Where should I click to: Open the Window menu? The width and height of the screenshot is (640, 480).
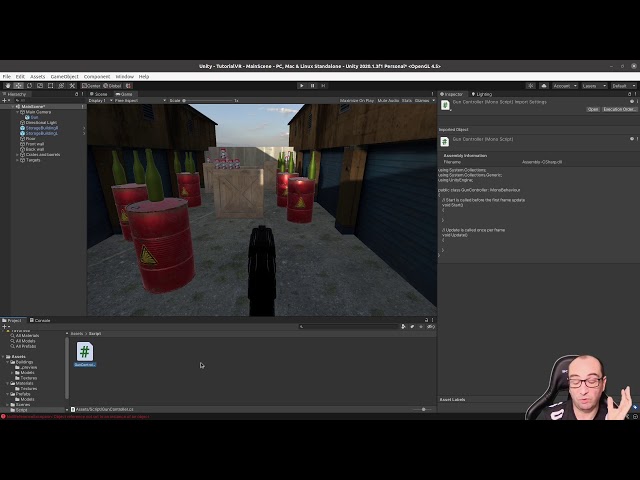[x=124, y=76]
